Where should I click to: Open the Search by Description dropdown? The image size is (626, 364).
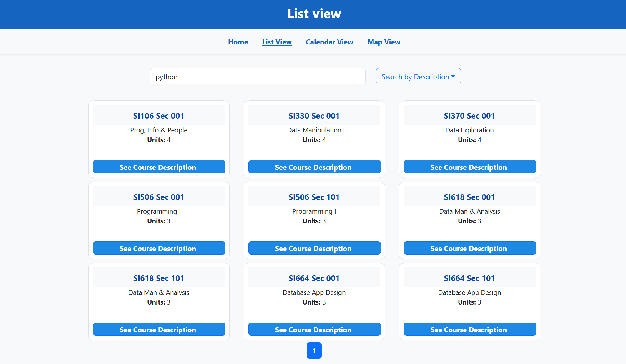[418, 77]
